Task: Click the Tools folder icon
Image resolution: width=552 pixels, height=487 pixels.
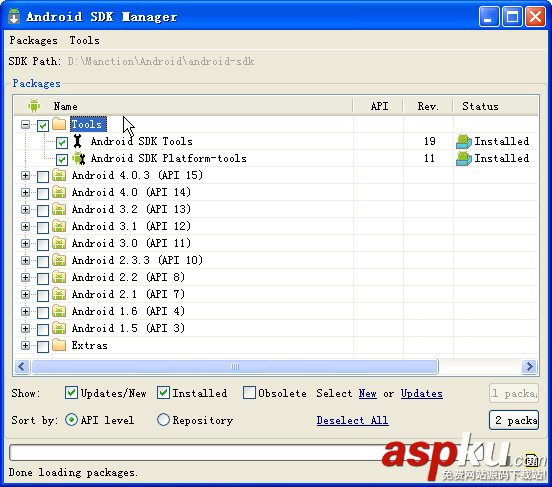Action: click(x=59, y=124)
